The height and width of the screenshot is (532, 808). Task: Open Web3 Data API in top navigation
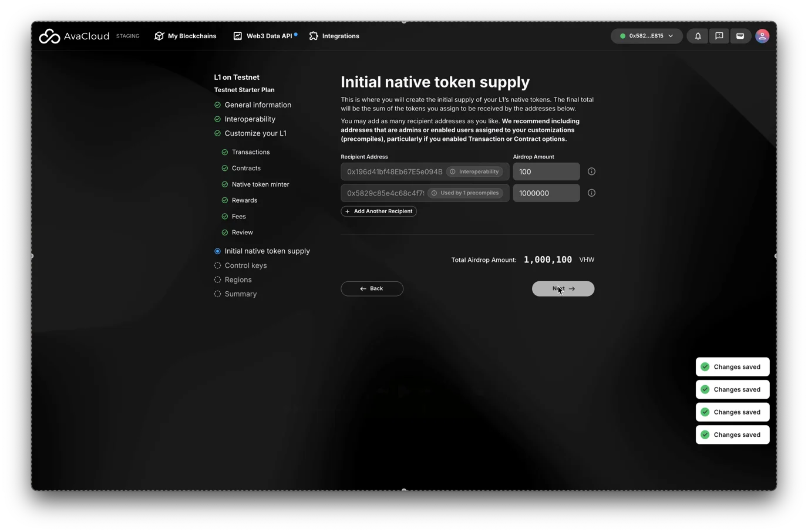pos(265,36)
